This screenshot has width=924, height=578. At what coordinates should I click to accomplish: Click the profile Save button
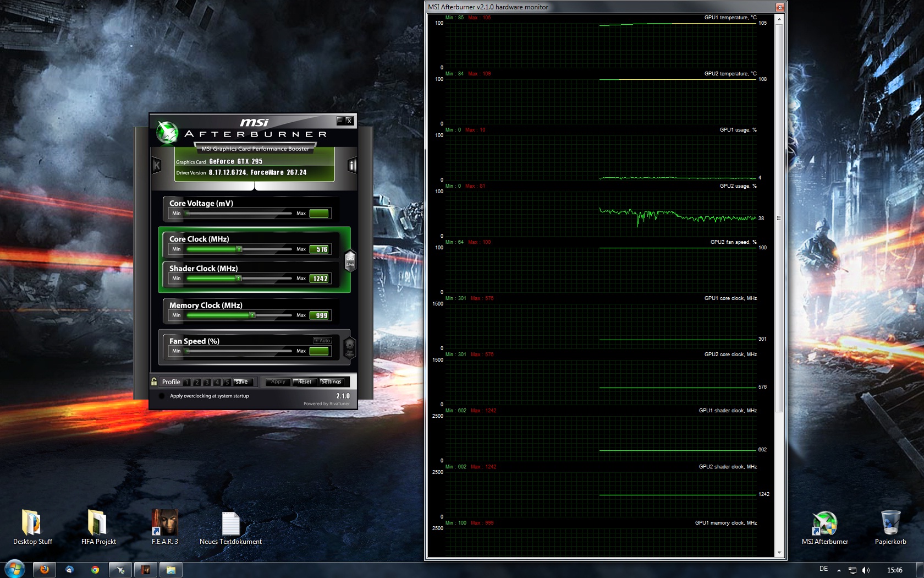241,381
